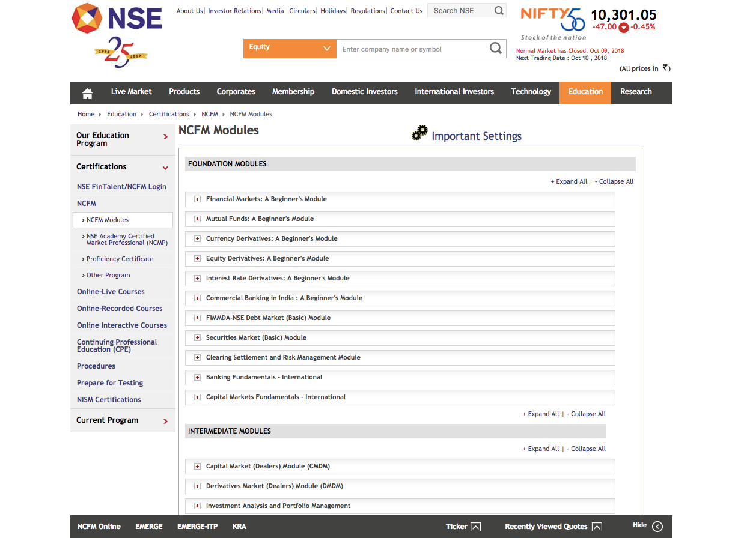Click the About Us link

(189, 11)
